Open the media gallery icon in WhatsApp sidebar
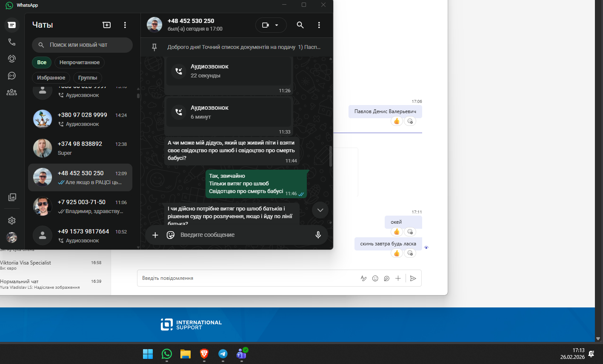The width and height of the screenshot is (603, 364). pos(12,197)
